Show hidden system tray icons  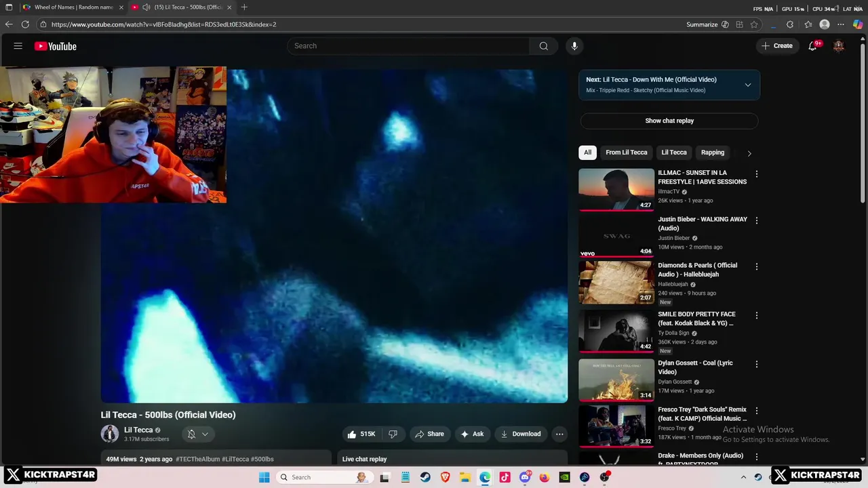tap(743, 477)
